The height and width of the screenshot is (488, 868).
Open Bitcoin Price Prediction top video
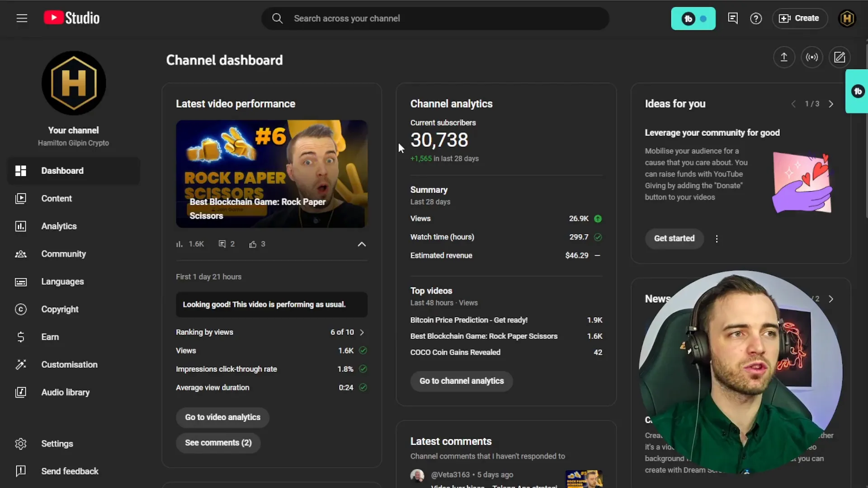(x=469, y=320)
